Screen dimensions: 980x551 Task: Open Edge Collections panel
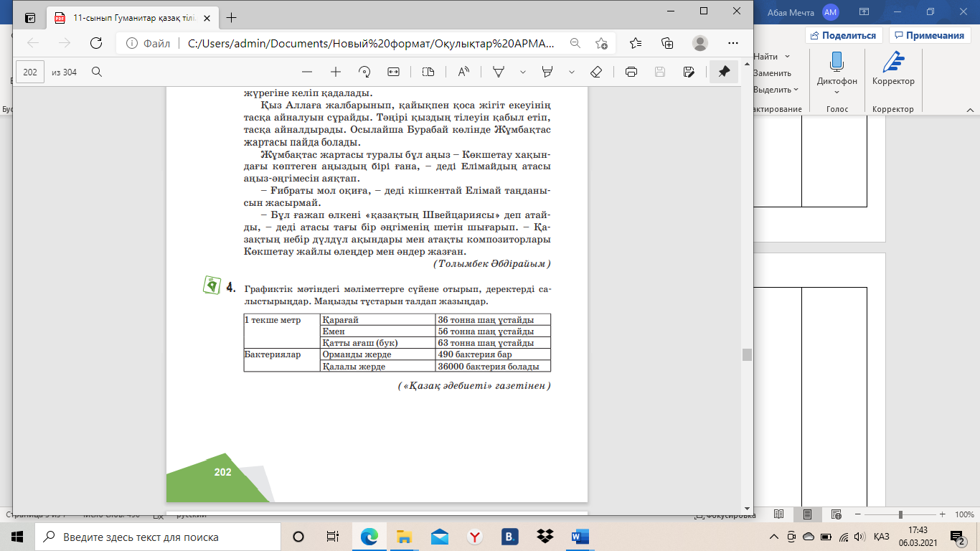(667, 43)
